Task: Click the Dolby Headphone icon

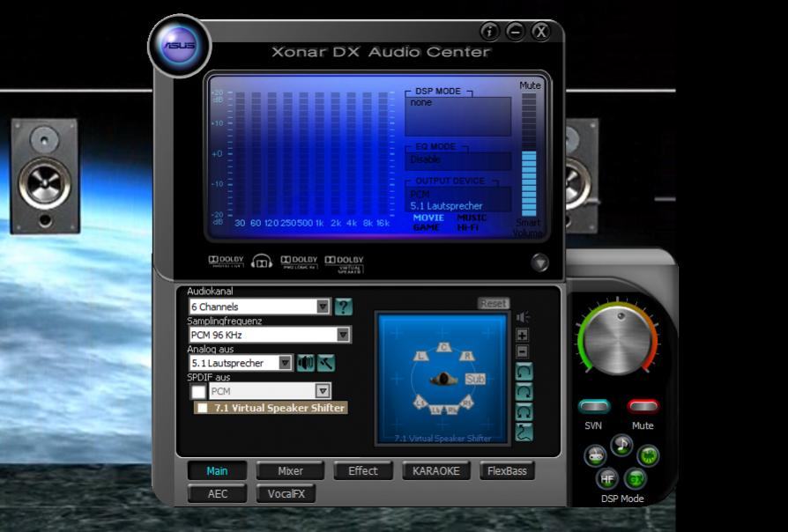Action: pyautogui.click(x=262, y=262)
